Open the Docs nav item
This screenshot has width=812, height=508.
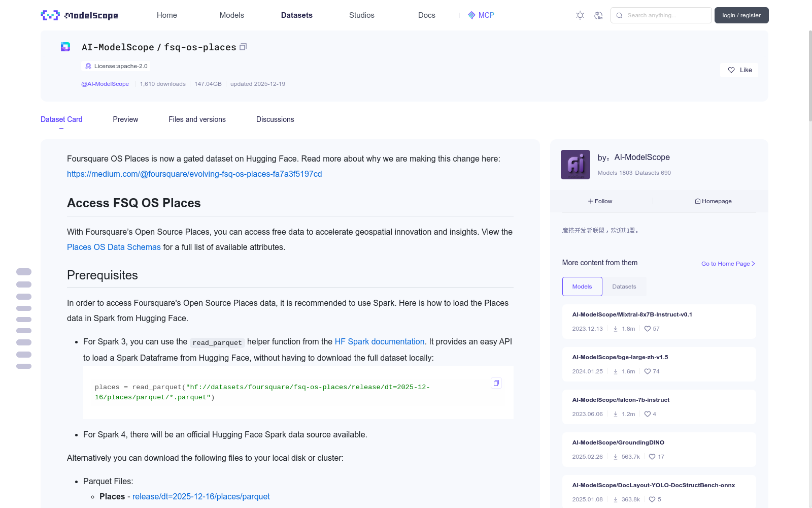427,15
